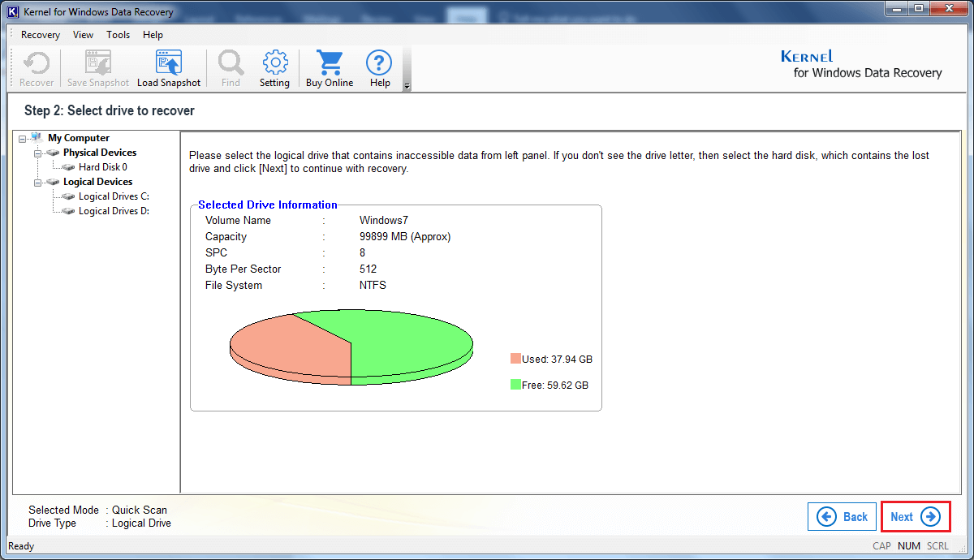Minimize the Kernel application window
The width and height of the screenshot is (974, 560).
pos(894,8)
